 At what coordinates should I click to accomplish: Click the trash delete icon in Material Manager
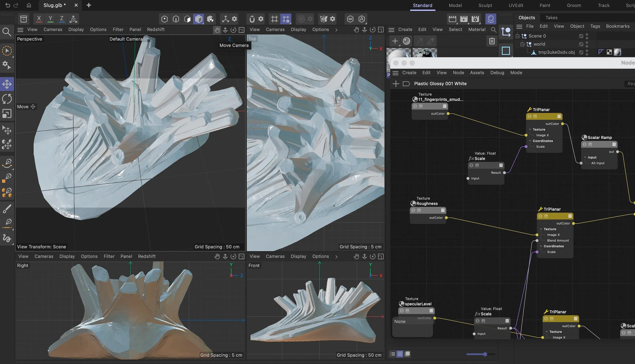(492, 41)
